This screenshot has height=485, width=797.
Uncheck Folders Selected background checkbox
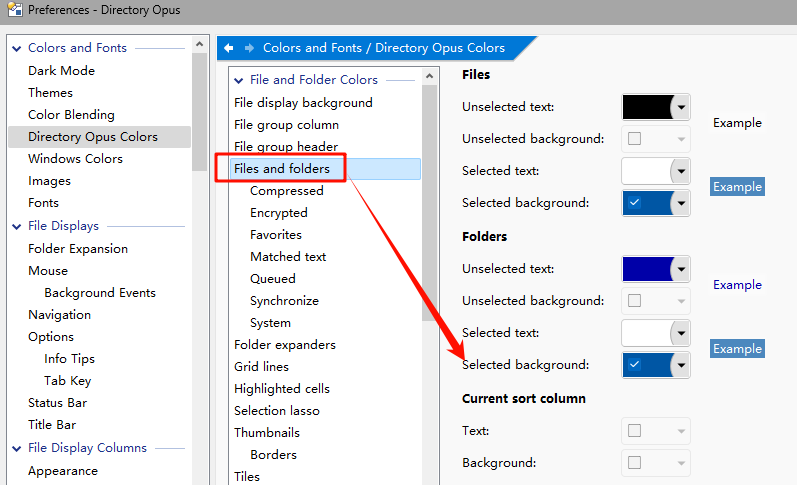click(x=634, y=365)
